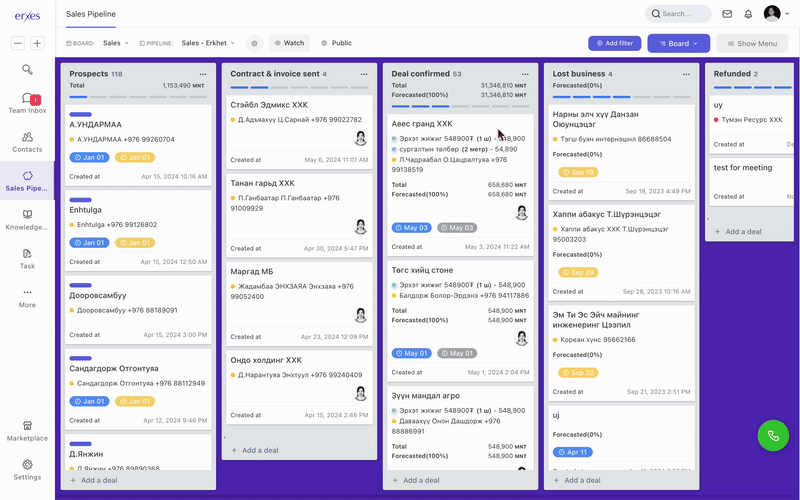Select Sales Pipeline in the sidebar

(x=27, y=181)
